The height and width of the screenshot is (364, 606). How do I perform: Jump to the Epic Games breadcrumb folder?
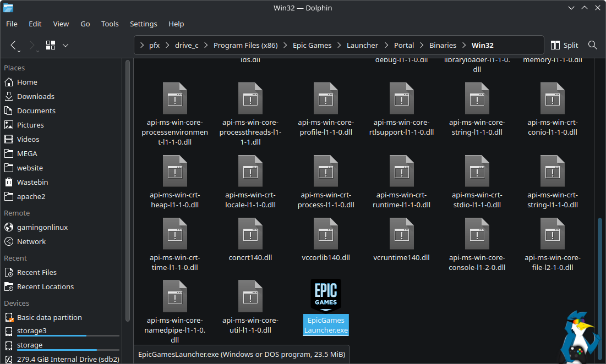pos(312,45)
